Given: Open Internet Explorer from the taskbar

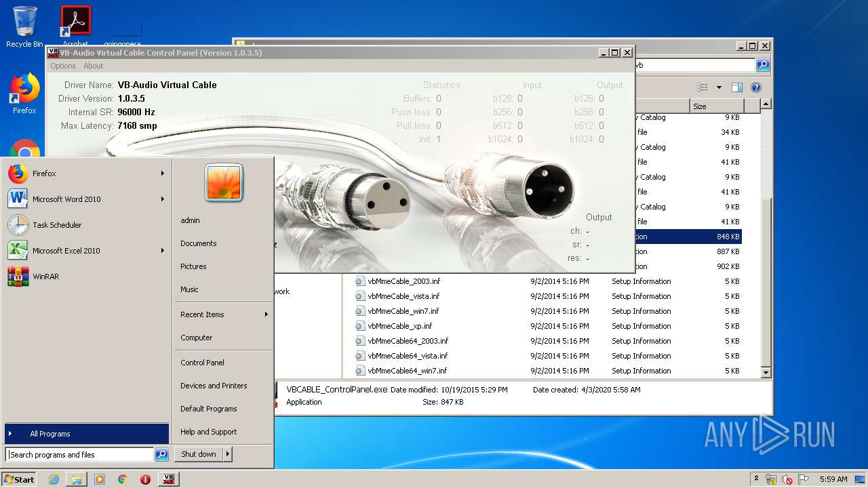Looking at the screenshot, I should (x=54, y=479).
